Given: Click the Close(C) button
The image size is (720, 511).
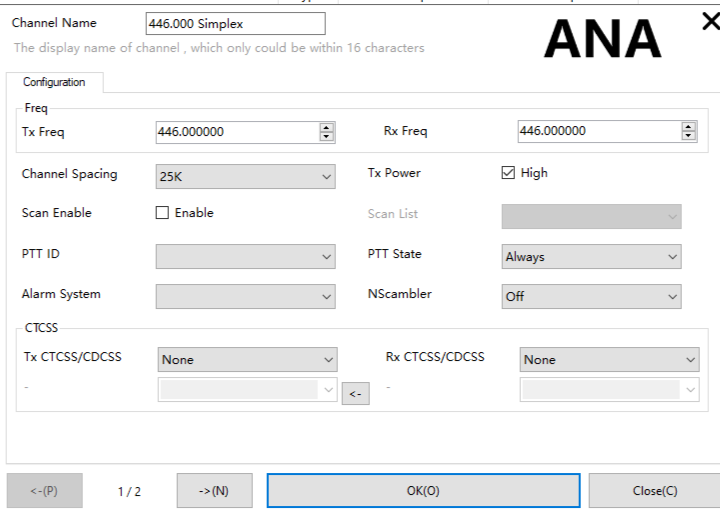Looking at the screenshot, I should tap(654, 491).
